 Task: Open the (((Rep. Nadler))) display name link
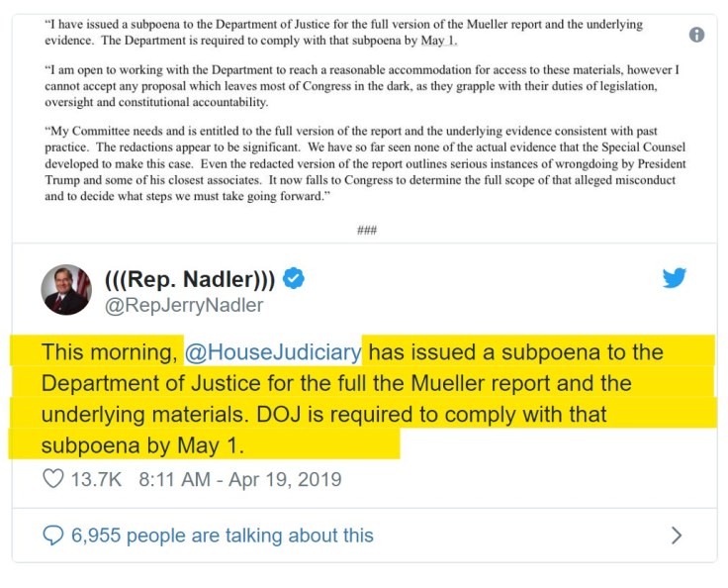click(x=190, y=279)
